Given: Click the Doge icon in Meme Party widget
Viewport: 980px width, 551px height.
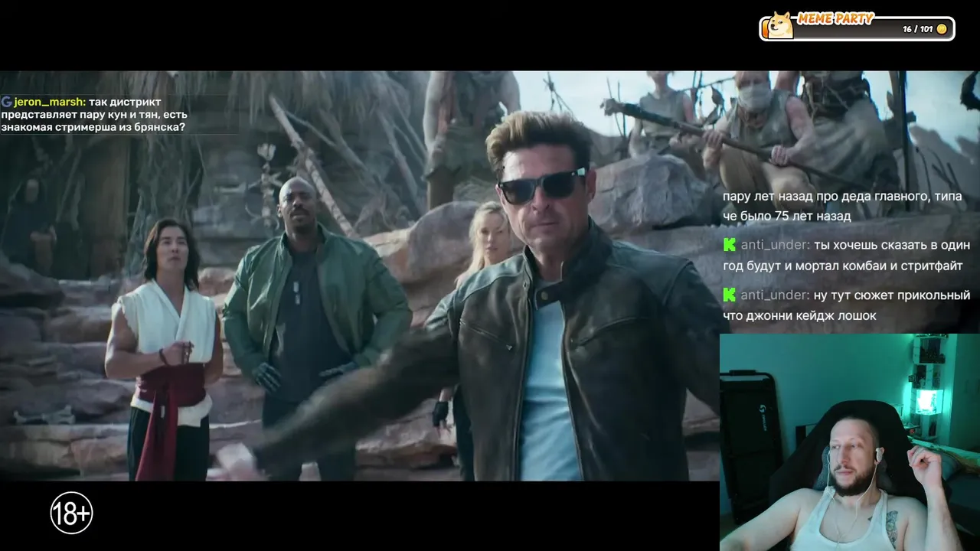Looking at the screenshot, I should click(x=780, y=25).
